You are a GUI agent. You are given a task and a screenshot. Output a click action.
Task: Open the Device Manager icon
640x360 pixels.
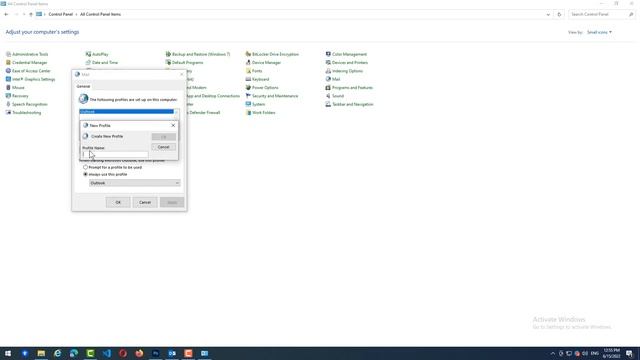[x=248, y=62]
